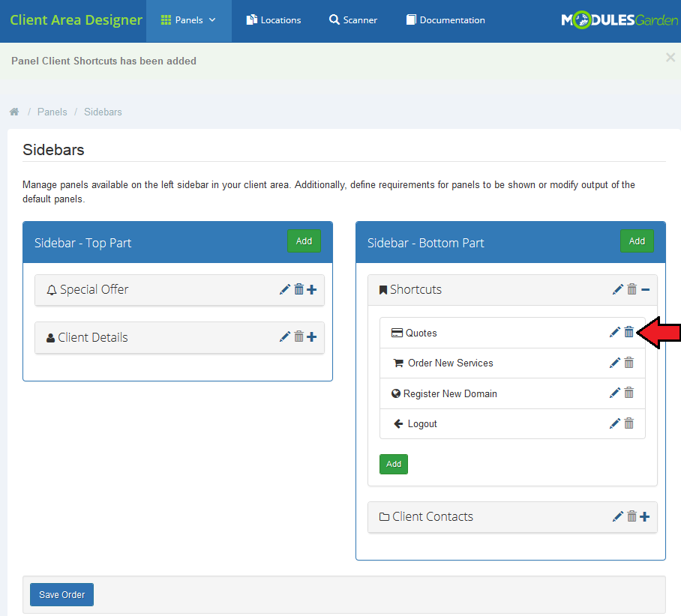Click the Sidebar - Bottom Part heading
681x616 pixels.
pos(426,243)
